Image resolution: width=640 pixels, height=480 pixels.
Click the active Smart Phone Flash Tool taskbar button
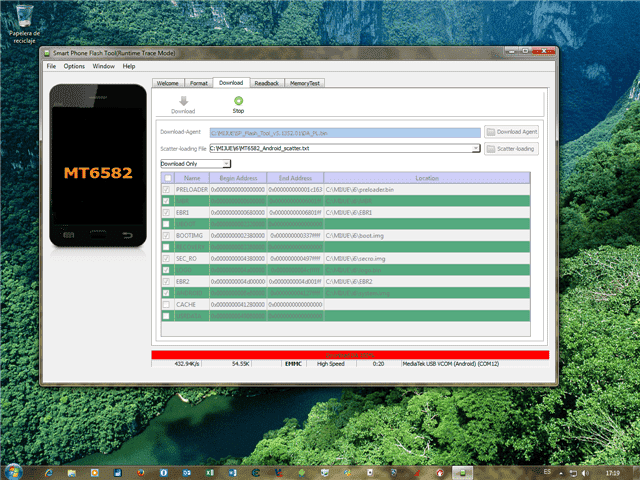(462, 473)
